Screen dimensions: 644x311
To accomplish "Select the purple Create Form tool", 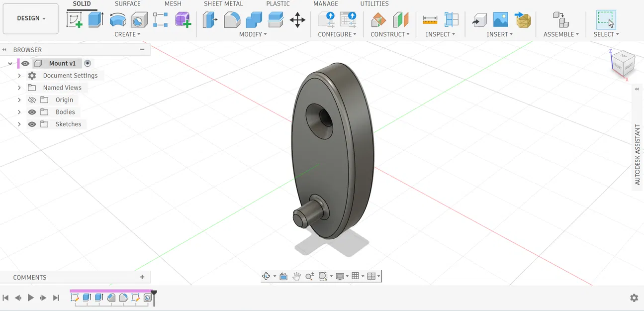I will coord(183,20).
